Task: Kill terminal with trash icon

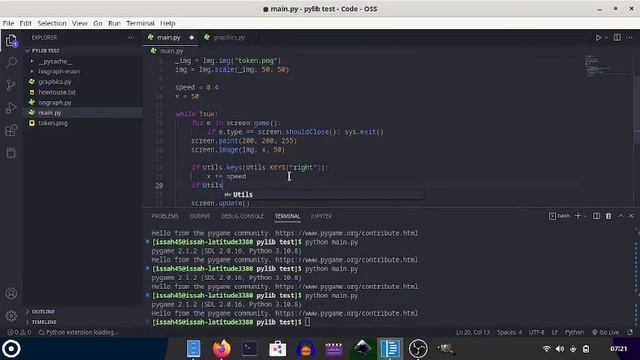Action: click(608, 216)
